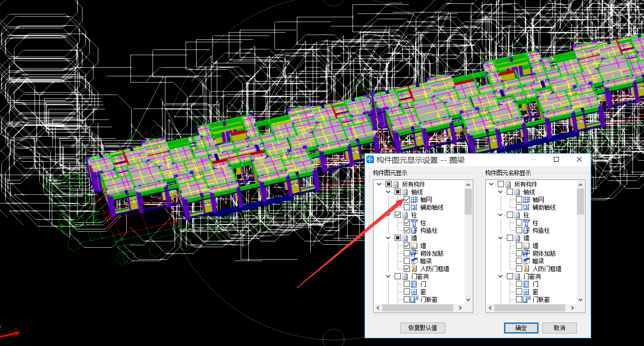The image size is (644, 346).
Task: Collapse 门窗洞 node in 构件图元显示 tree
Action: (388, 276)
